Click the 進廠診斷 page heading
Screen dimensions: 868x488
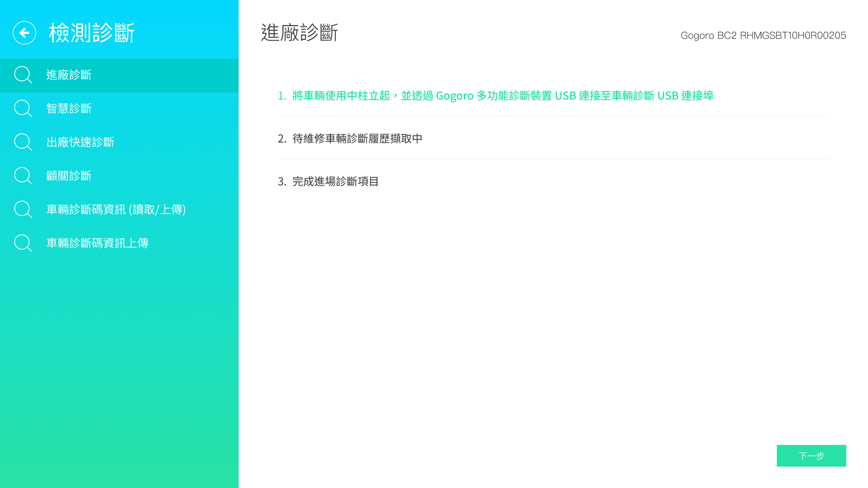click(299, 33)
